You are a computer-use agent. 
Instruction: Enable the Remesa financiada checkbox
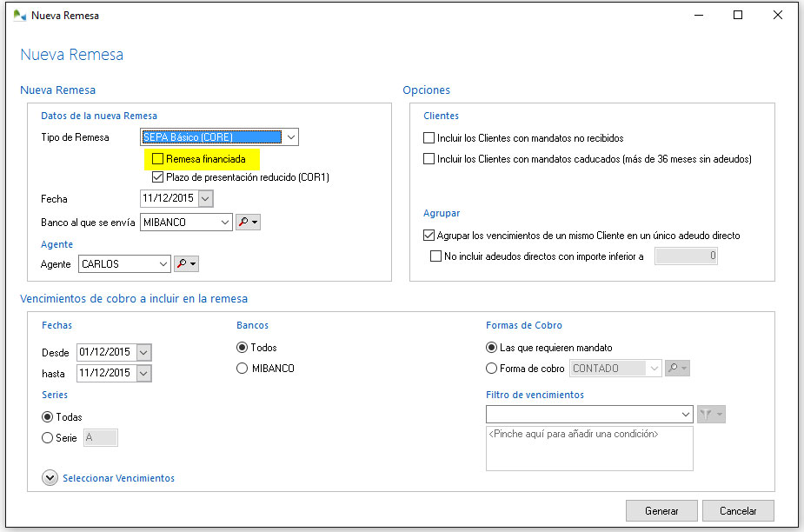tap(157, 159)
